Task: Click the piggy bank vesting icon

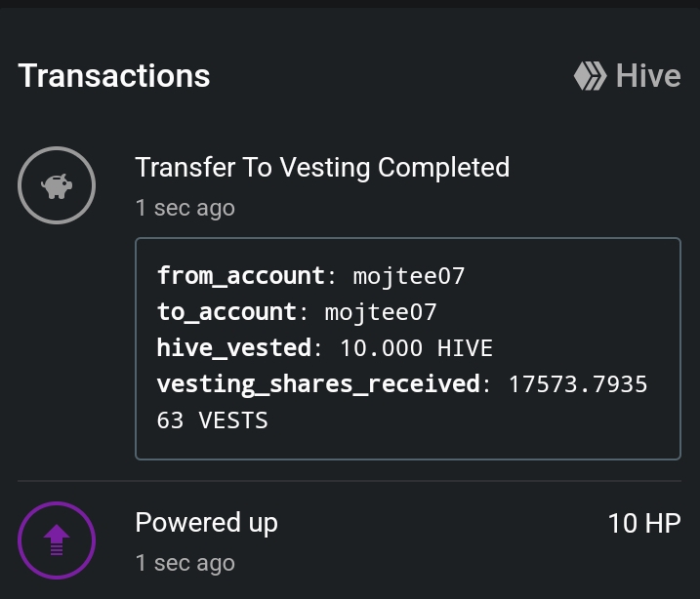Action: tap(57, 185)
